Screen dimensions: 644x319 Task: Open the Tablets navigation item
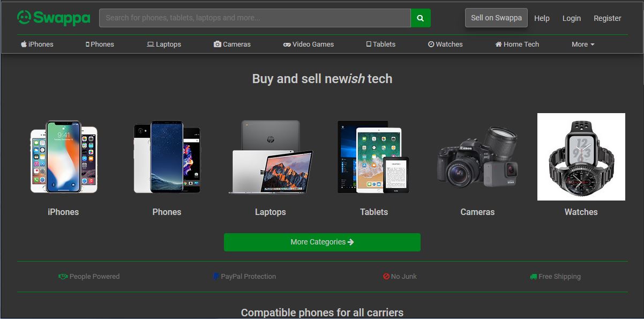click(381, 44)
